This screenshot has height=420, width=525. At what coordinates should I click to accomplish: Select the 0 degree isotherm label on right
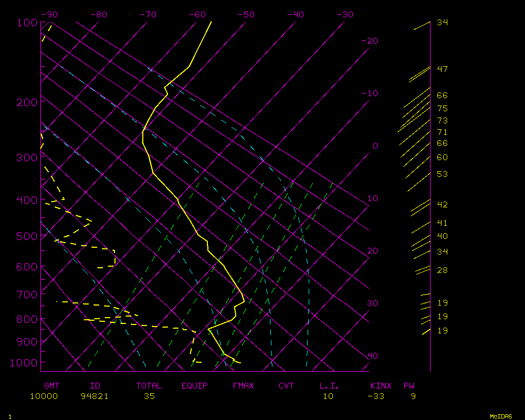point(375,146)
